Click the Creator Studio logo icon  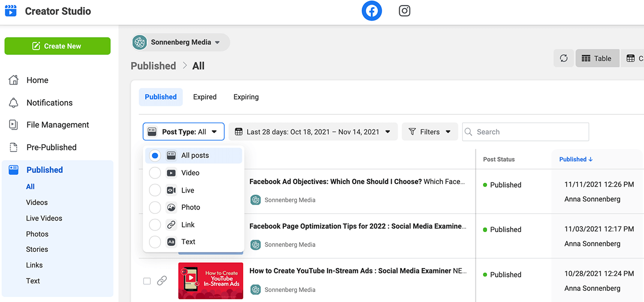(x=10, y=10)
